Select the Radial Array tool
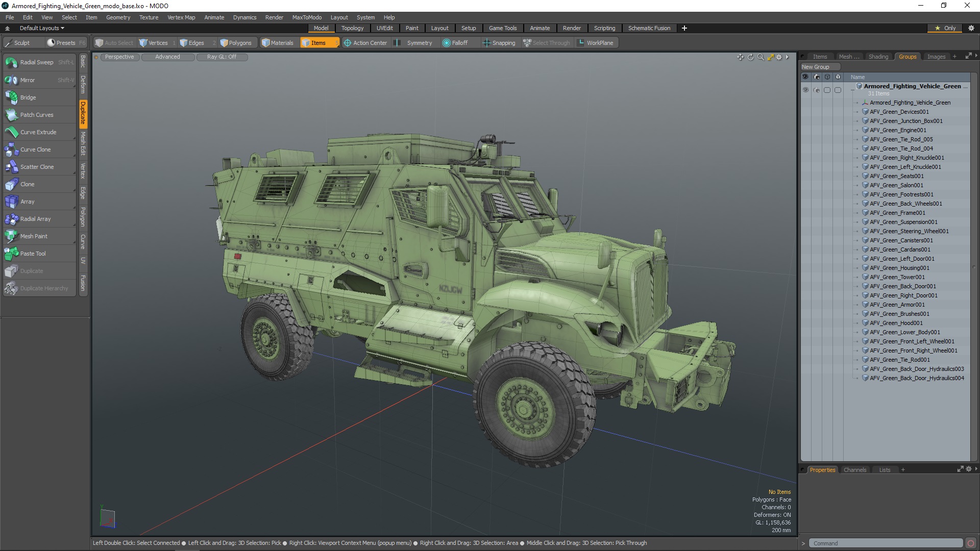980x551 pixels. (x=35, y=219)
